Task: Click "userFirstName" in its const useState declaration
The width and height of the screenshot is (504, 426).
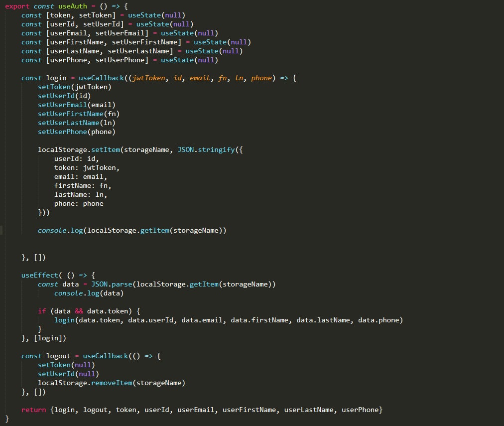Action: point(77,42)
